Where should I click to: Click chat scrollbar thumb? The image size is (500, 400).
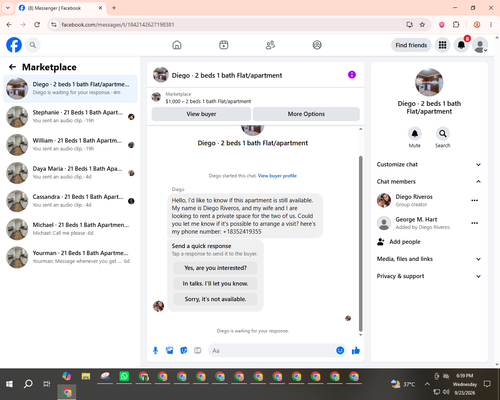click(x=360, y=243)
